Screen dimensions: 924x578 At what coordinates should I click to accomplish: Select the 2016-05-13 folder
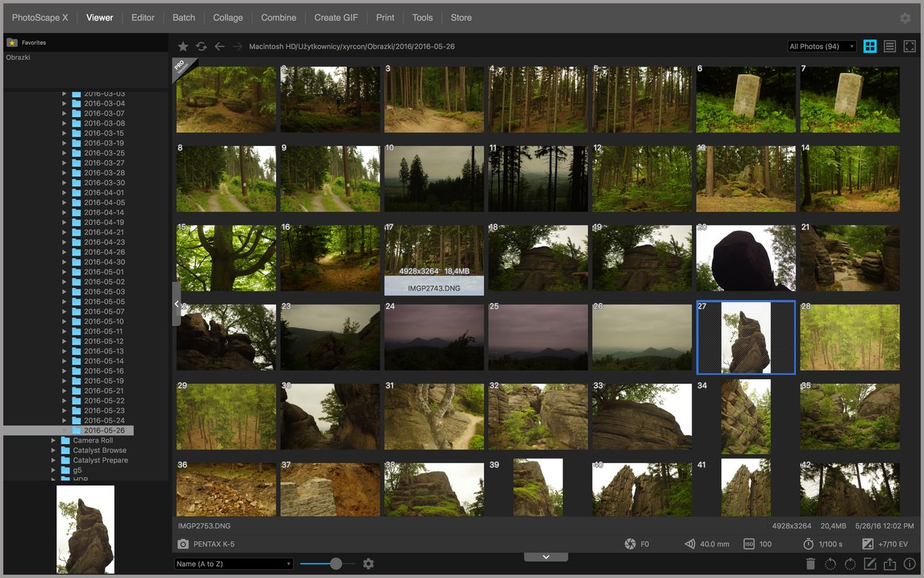(104, 351)
